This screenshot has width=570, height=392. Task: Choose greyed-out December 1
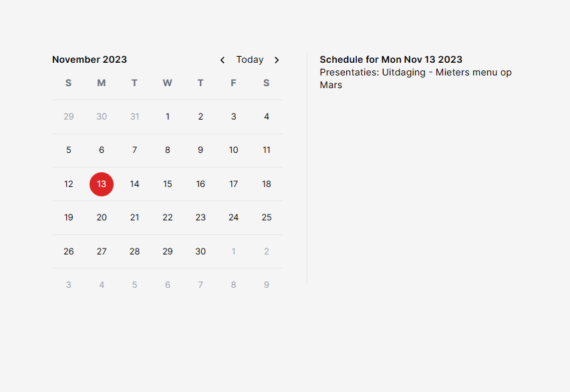tap(233, 251)
